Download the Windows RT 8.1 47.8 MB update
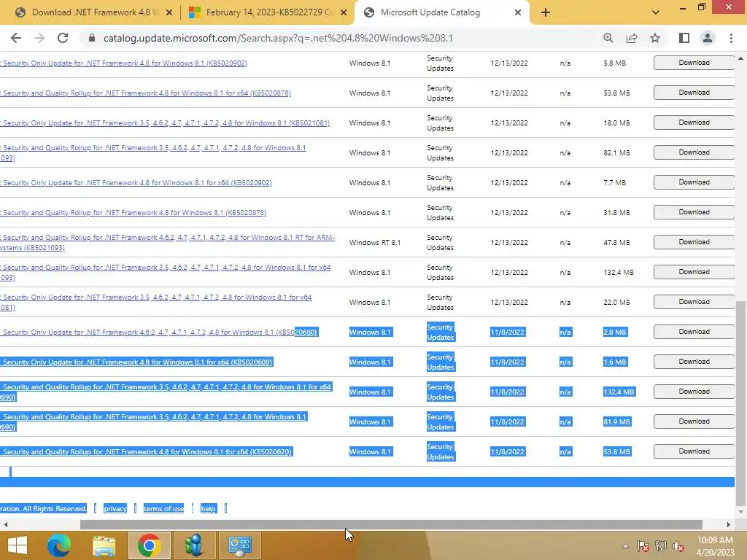Image resolution: width=747 pixels, height=560 pixels. tap(694, 242)
